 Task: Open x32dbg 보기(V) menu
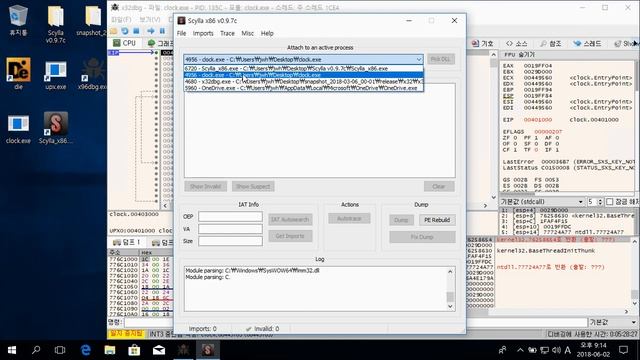tap(149, 20)
